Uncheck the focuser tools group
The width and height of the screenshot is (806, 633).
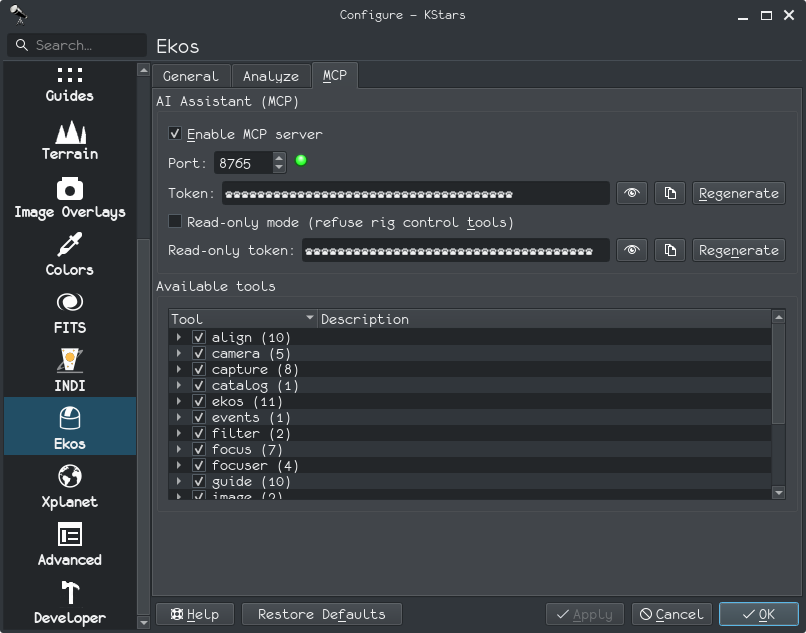tap(199, 465)
